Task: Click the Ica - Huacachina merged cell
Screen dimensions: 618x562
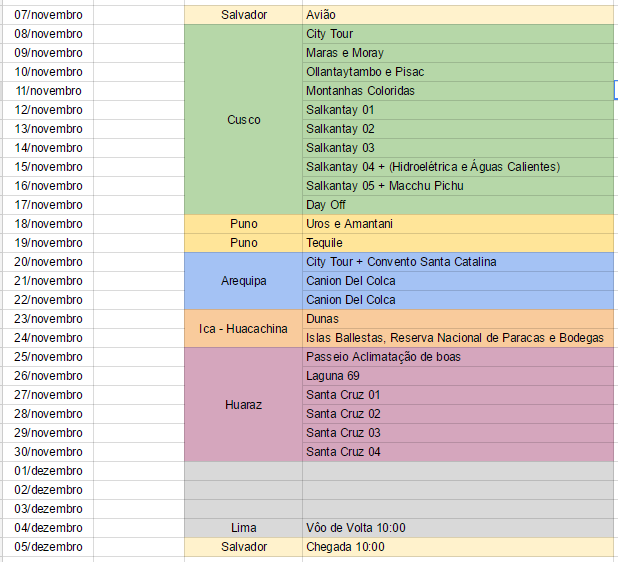Action: pos(243,329)
